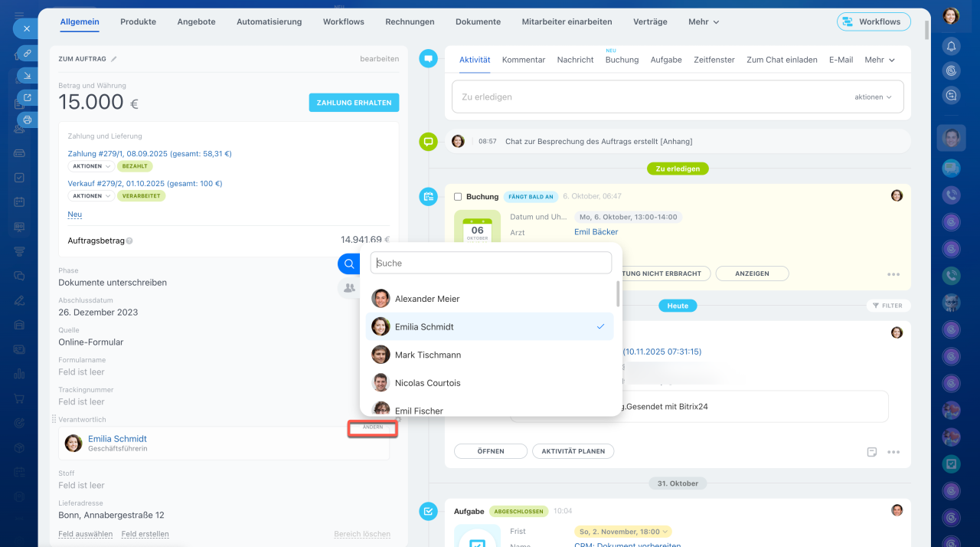Click the close X button at top left
The height and width of the screenshot is (547, 980).
26,28
